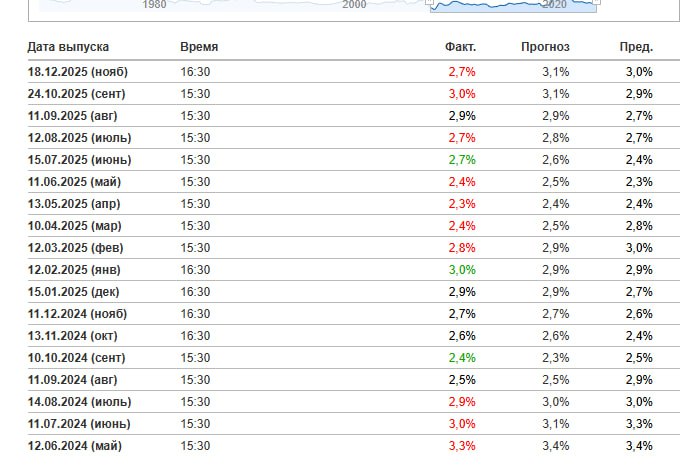694x470 pixels.
Task: Click the right chart range handle
Action: tap(596, 3)
